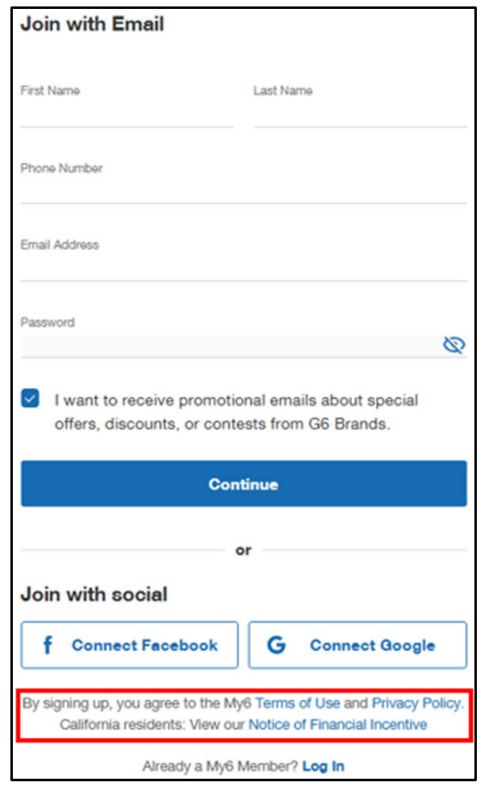Screen dimensions: 489x793
Task: Go to the Log In link
Action: pyautogui.click(x=323, y=766)
